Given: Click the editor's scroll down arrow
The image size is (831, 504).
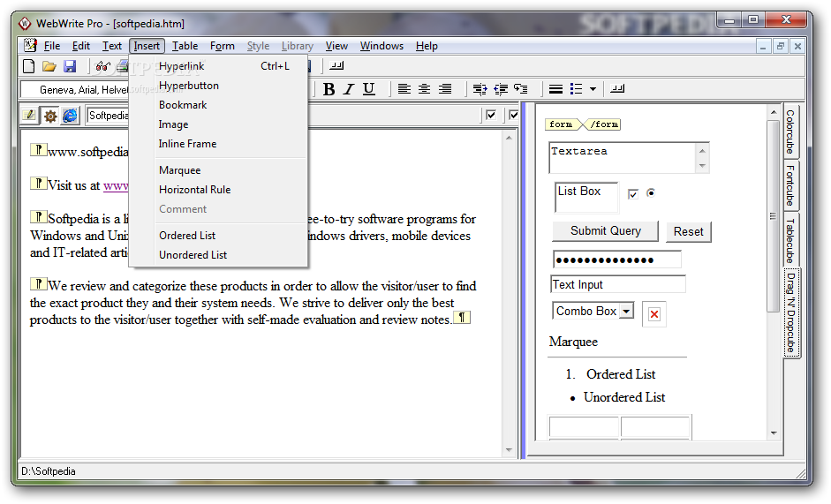Looking at the screenshot, I should (x=509, y=450).
